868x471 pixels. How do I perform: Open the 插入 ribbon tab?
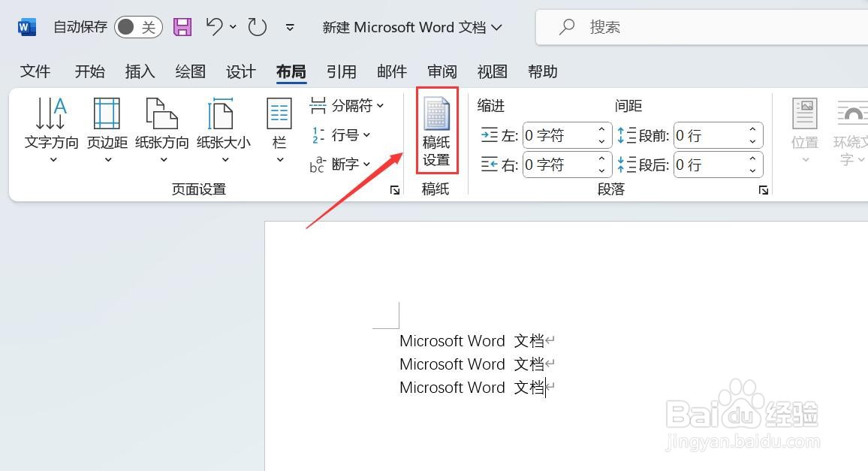point(139,71)
